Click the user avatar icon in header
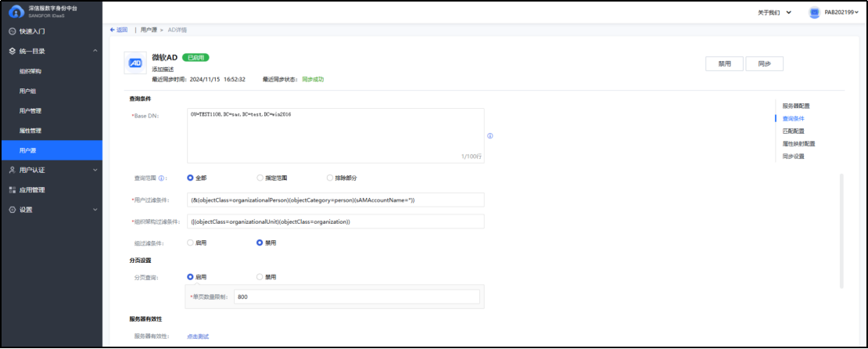The height and width of the screenshot is (349, 868). pos(814,13)
